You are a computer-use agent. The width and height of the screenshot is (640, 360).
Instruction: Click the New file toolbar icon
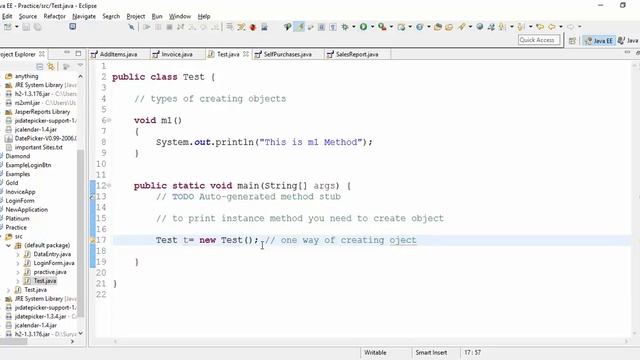click(x=7, y=27)
